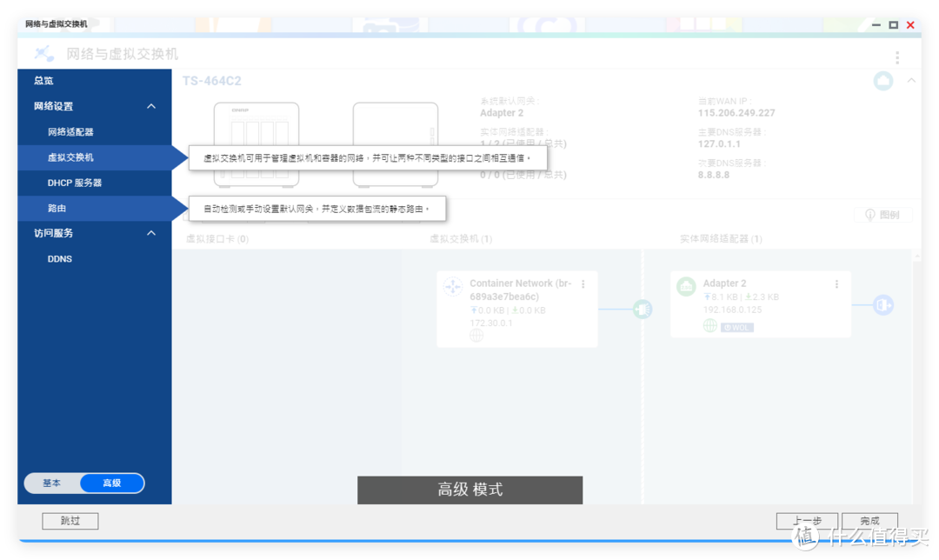939x560 pixels.
Task: Select 虚拟交换机 in the sidebar
Action: [94, 157]
